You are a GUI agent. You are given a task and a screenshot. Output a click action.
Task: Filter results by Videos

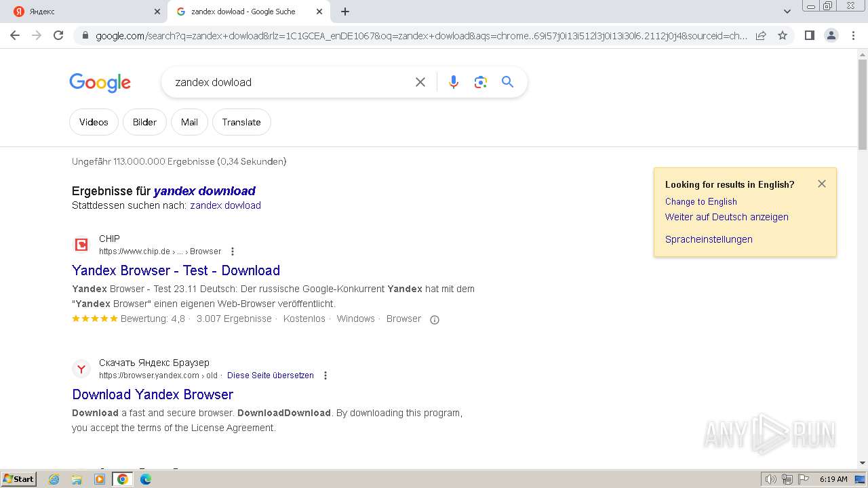click(x=94, y=122)
